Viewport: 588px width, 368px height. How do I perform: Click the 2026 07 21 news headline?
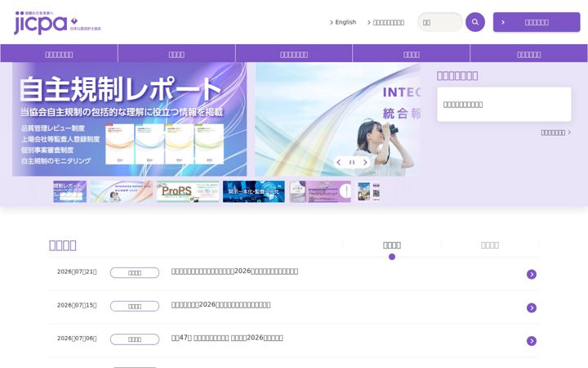(234, 272)
